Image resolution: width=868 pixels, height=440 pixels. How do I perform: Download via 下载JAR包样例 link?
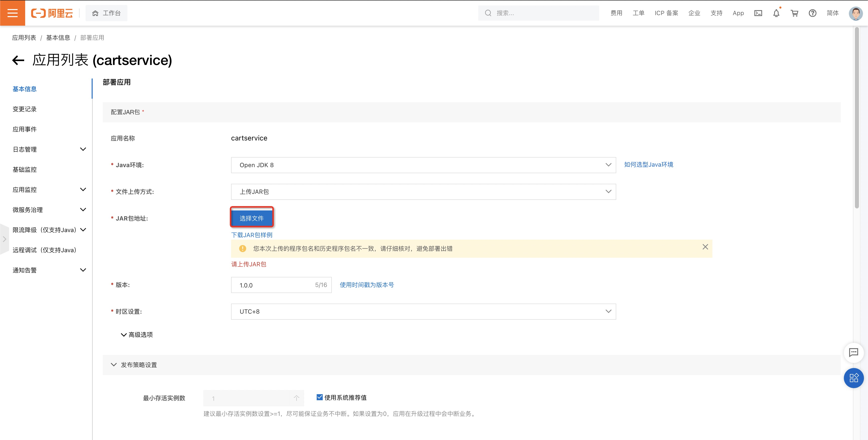252,235
